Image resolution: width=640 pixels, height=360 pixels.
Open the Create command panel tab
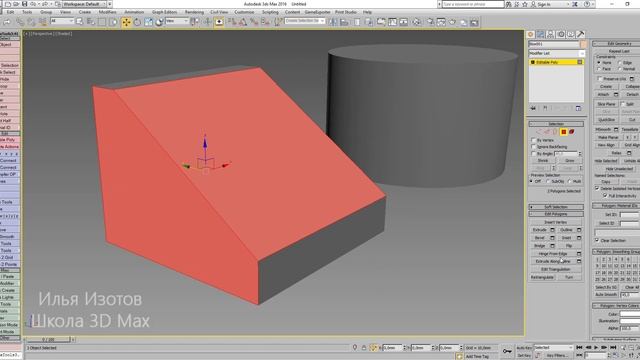tap(531, 34)
